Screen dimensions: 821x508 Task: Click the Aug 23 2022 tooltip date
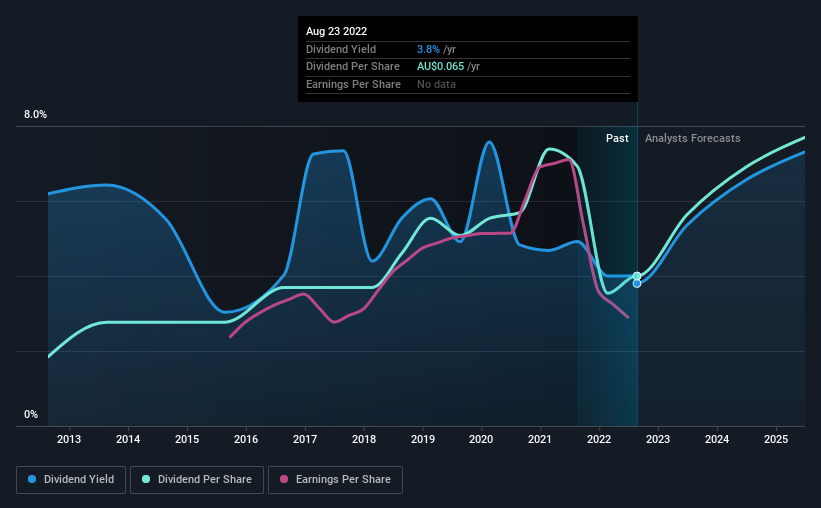(337, 31)
